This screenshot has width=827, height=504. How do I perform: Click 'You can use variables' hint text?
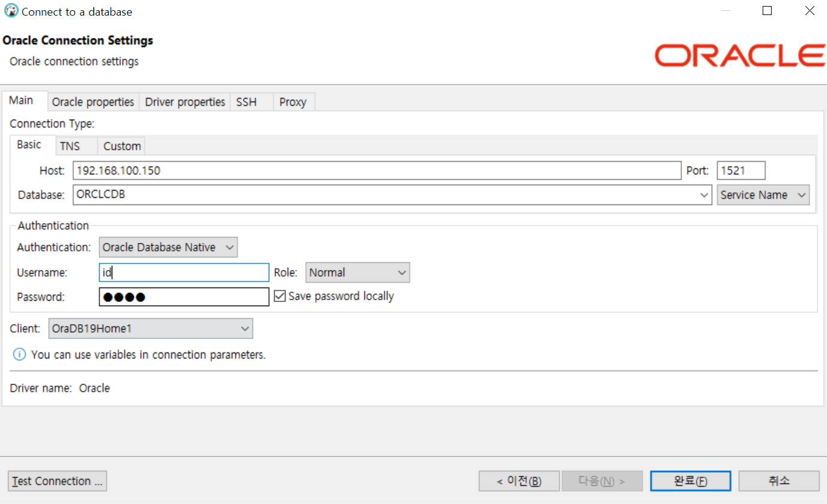[x=149, y=355]
